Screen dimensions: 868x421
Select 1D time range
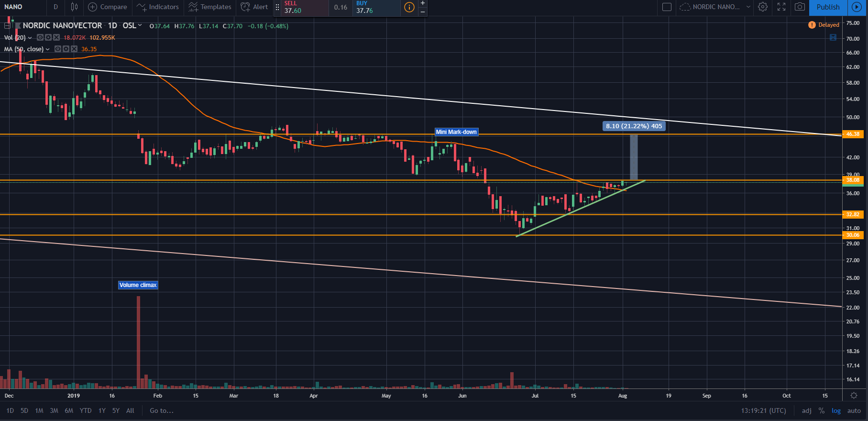pyautogui.click(x=10, y=410)
